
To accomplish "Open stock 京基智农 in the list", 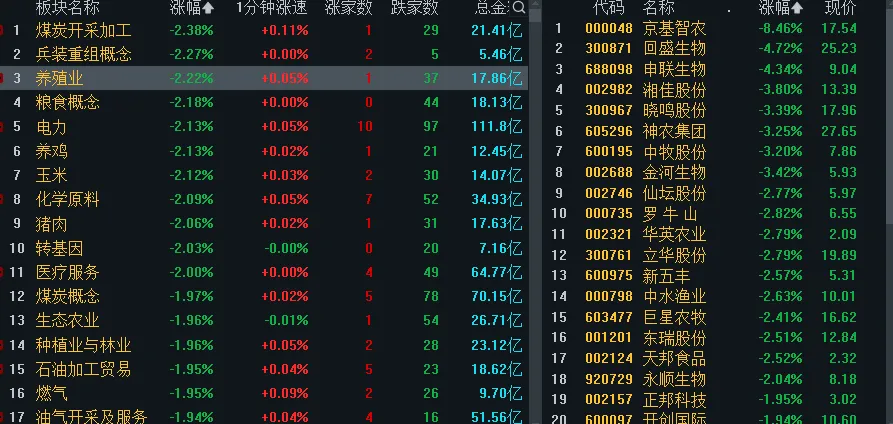I will pyautogui.click(x=674, y=28).
